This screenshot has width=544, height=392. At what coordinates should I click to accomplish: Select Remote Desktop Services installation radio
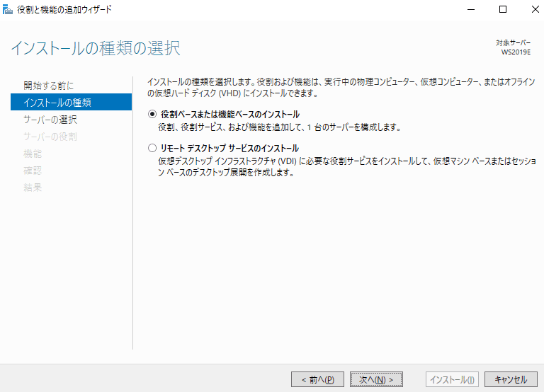point(152,149)
